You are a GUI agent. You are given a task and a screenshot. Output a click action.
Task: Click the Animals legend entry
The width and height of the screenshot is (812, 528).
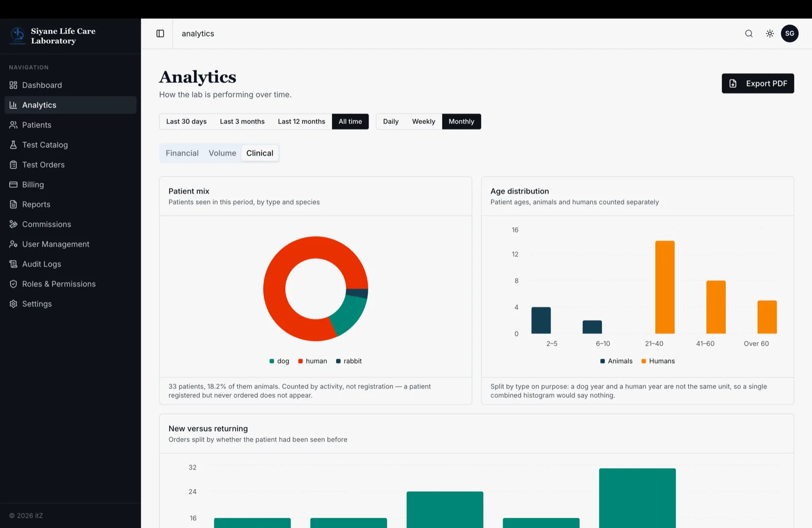click(x=616, y=361)
